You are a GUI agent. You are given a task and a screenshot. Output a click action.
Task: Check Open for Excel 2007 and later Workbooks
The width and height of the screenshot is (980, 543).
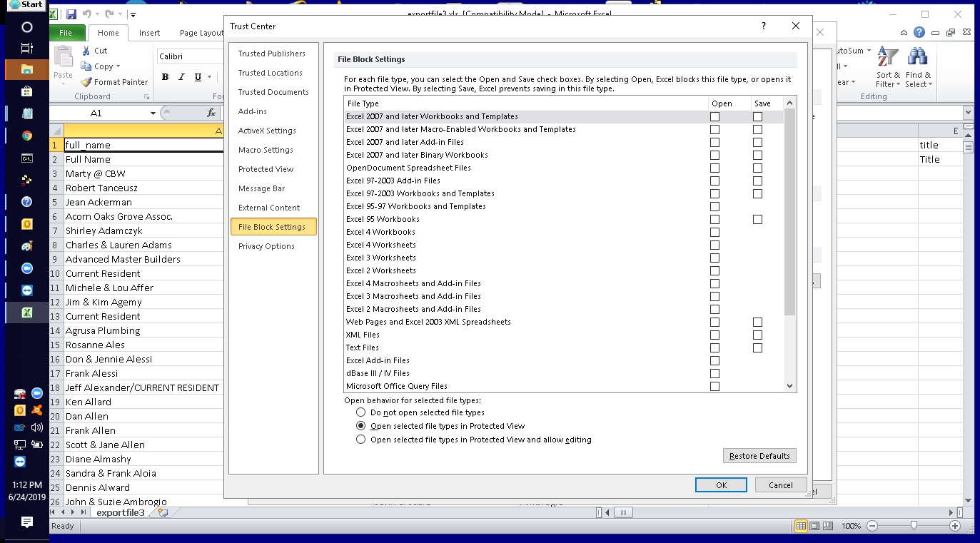714,116
